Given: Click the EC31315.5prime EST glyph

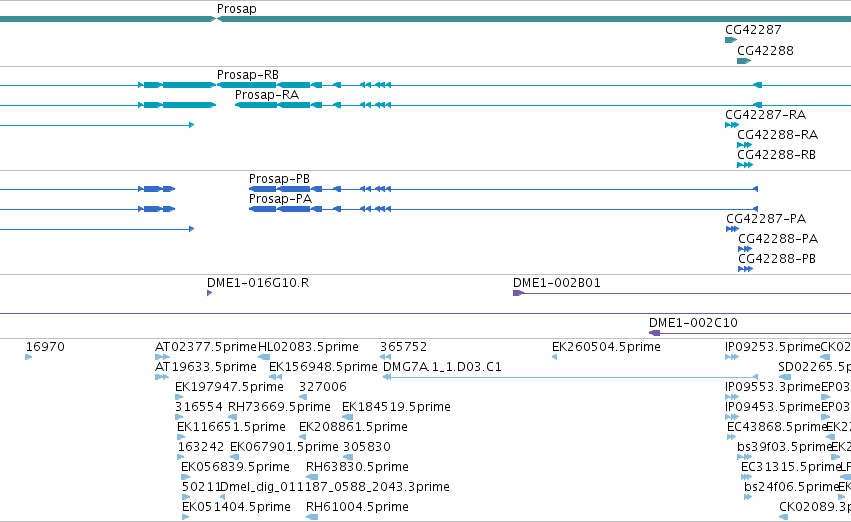Looking at the screenshot, I should tap(746, 478).
